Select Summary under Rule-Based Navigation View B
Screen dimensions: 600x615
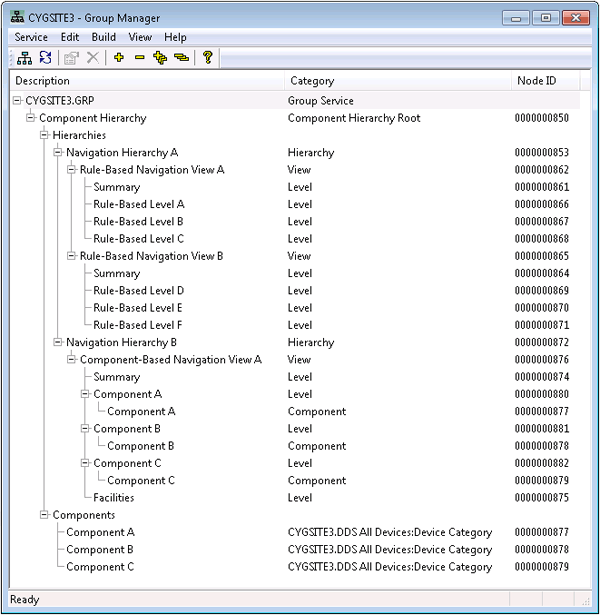[x=116, y=273]
